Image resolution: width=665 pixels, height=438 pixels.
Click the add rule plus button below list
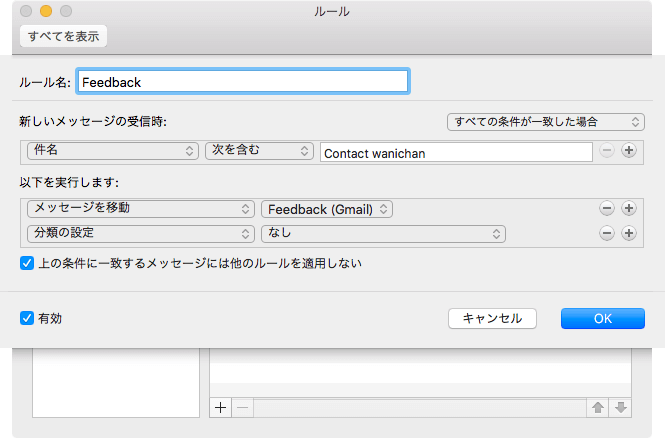tap(221, 407)
